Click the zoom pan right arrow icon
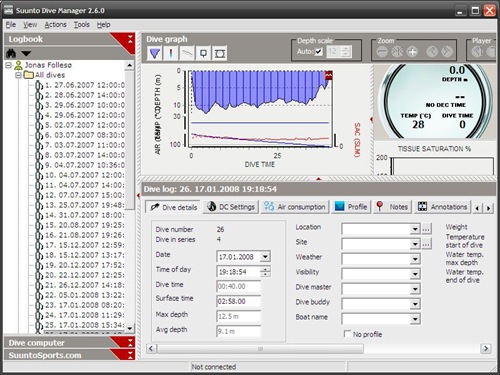 pyautogui.click(x=447, y=52)
